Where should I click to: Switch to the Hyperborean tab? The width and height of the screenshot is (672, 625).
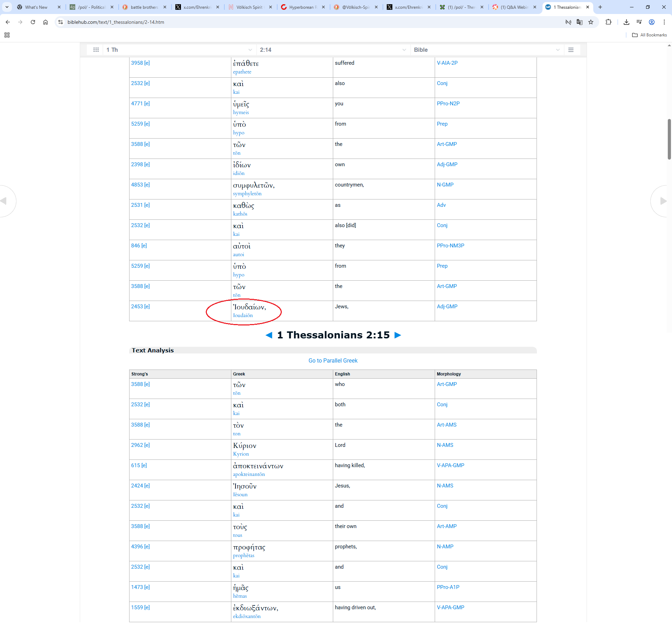click(x=303, y=7)
